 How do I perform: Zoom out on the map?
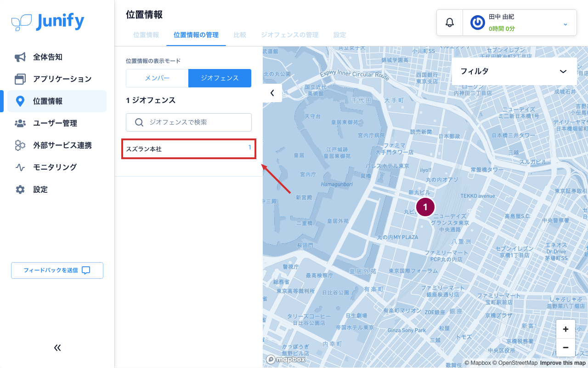[565, 347]
